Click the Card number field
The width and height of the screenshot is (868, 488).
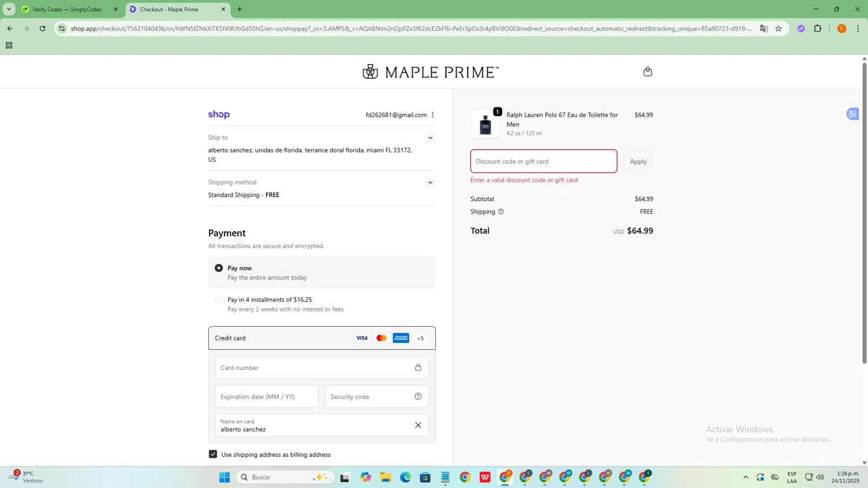click(x=322, y=368)
